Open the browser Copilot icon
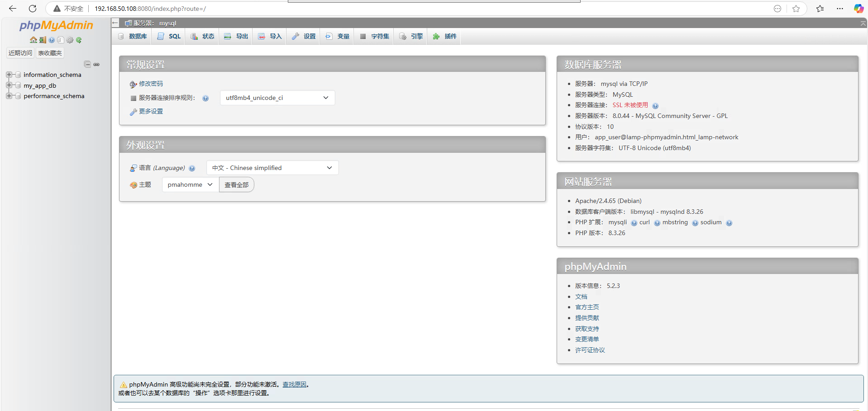The image size is (868, 411). point(858,9)
